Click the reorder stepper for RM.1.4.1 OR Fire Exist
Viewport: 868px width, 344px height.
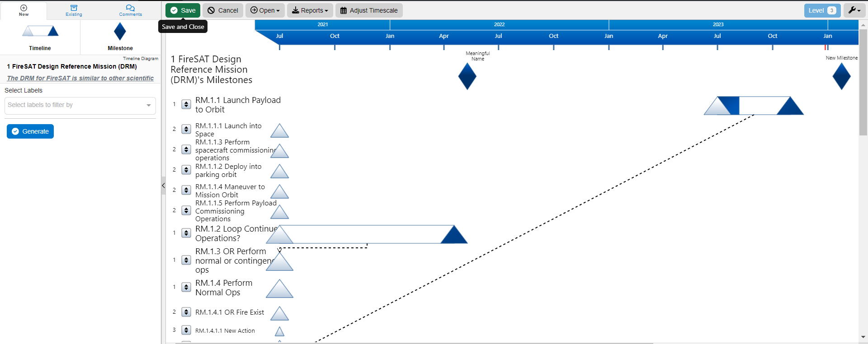[x=186, y=312]
